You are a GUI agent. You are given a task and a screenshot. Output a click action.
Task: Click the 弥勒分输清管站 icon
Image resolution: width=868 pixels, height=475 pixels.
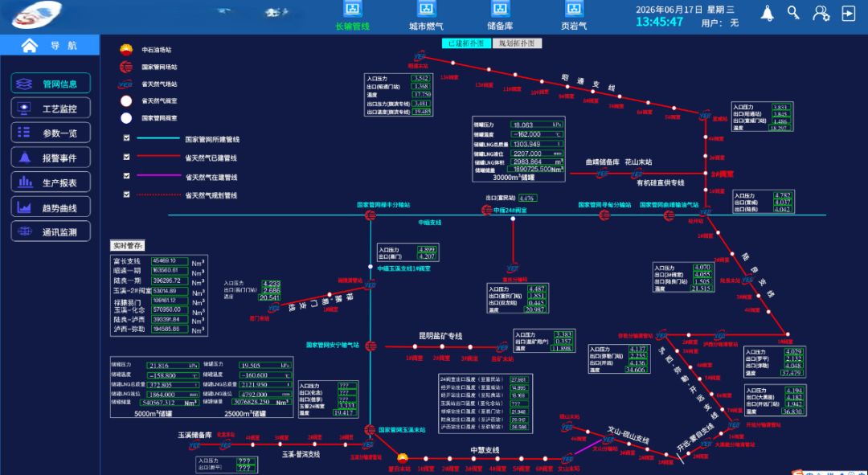click(x=661, y=335)
